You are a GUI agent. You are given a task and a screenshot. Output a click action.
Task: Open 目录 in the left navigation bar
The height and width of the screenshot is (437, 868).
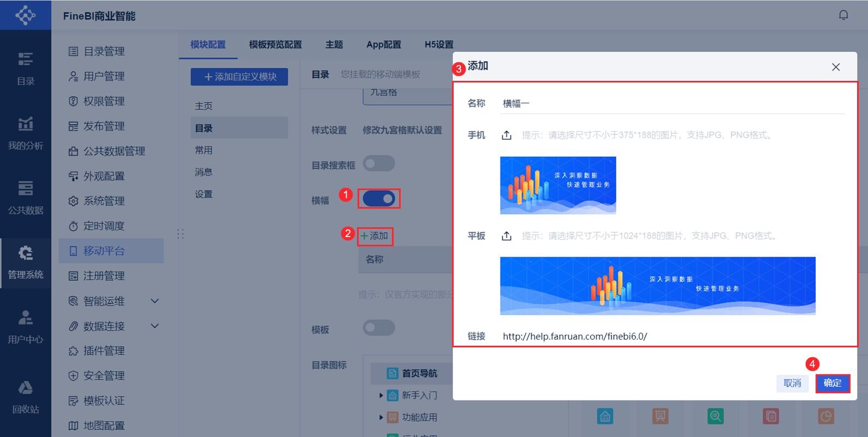[x=26, y=69]
